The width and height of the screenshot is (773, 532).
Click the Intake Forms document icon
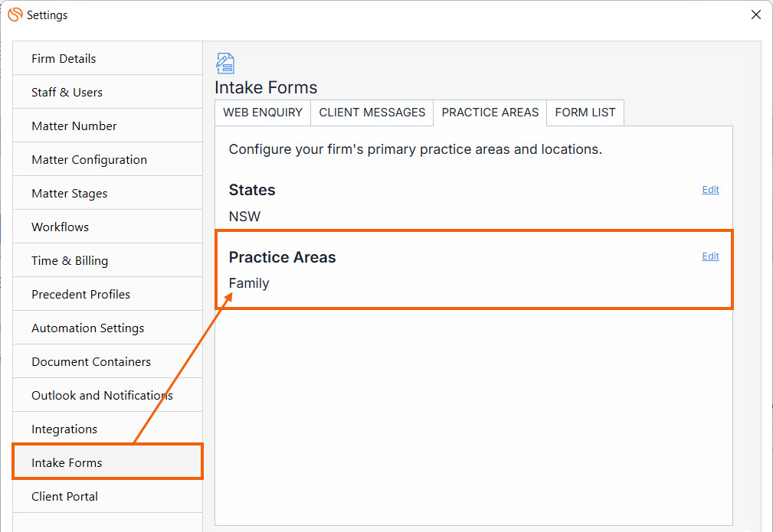click(x=225, y=64)
